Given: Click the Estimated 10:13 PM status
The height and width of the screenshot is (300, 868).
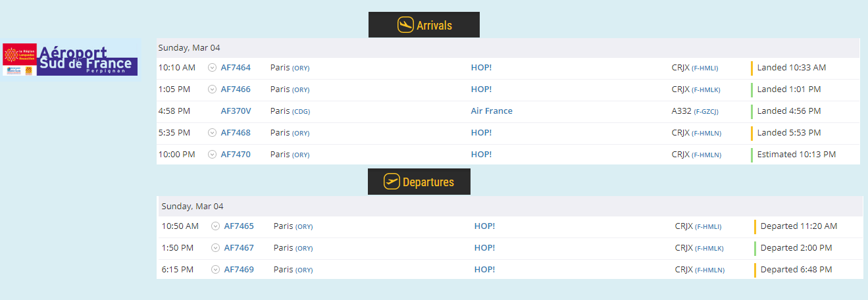Looking at the screenshot, I should pos(796,155).
